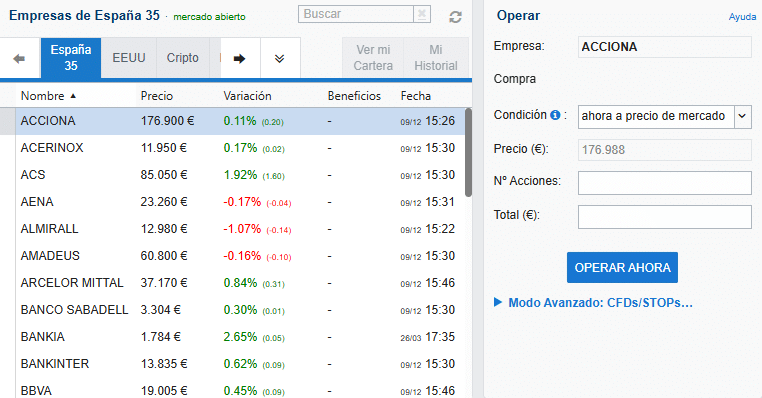Click ALMIRALL price 12.980 €
Viewport: 762px width, 398px height.
point(164,229)
